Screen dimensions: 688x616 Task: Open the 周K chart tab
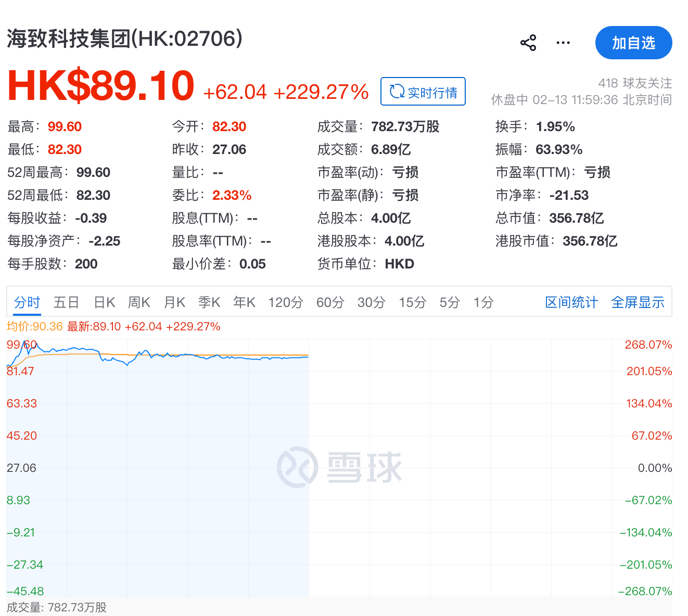tap(139, 302)
